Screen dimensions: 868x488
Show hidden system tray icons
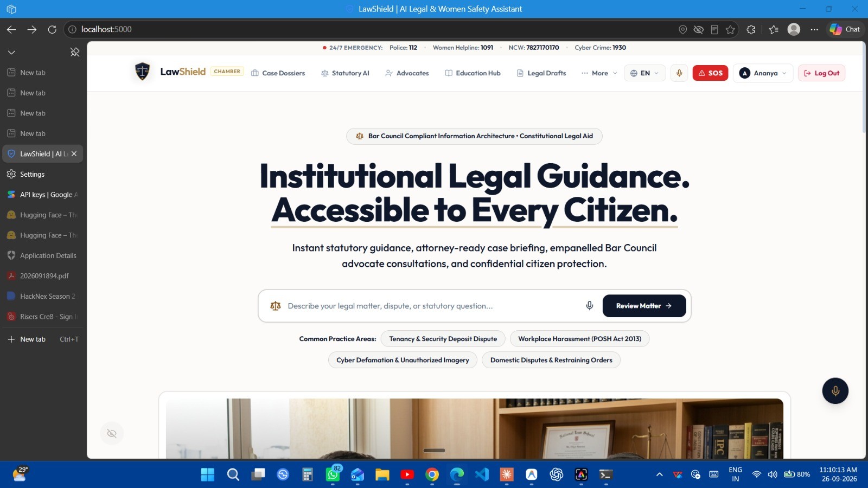[x=660, y=474]
